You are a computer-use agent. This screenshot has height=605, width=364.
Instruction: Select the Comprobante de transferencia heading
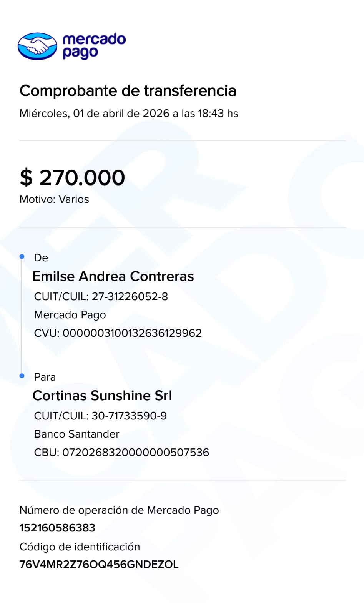tap(128, 91)
